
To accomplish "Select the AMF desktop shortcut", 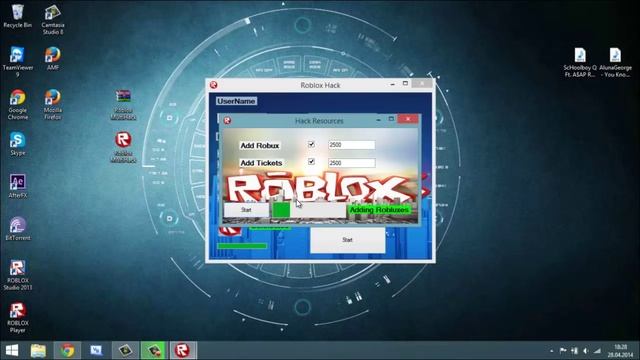I will [x=53, y=58].
